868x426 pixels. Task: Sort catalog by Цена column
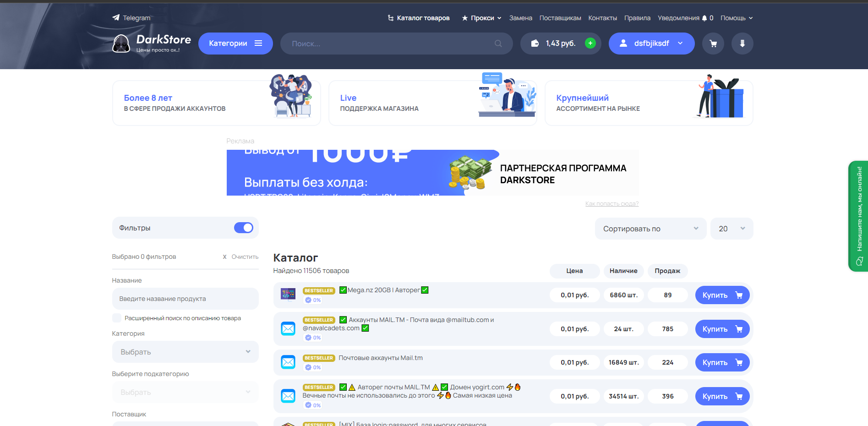[574, 271]
